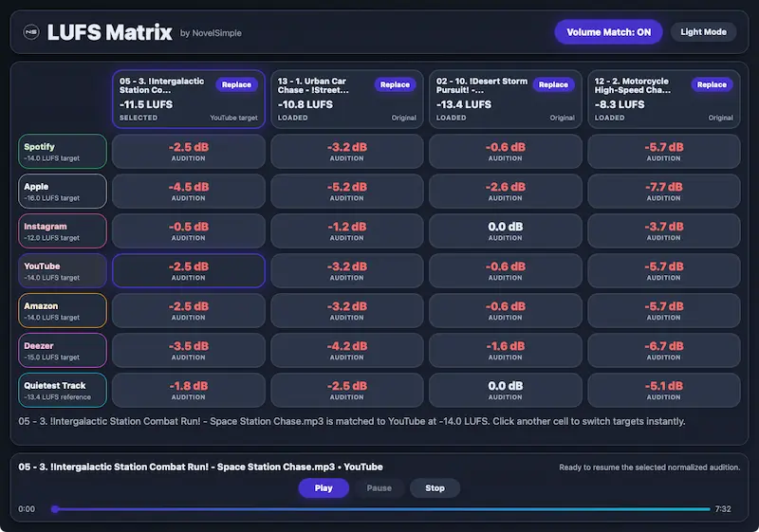Click the matched-to-YouTube status sentence
The image size is (759, 532).
click(x=352, y=421)
